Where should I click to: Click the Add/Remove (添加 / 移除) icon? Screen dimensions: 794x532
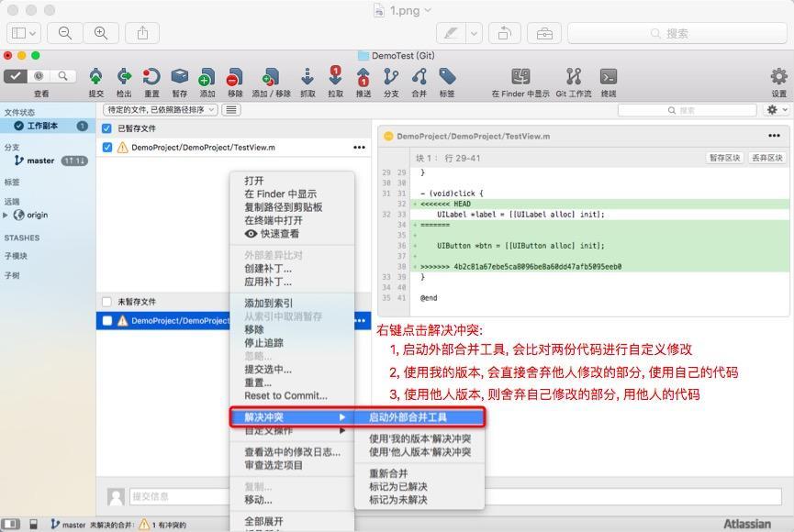pyautogui.click(x=271, y=77)
